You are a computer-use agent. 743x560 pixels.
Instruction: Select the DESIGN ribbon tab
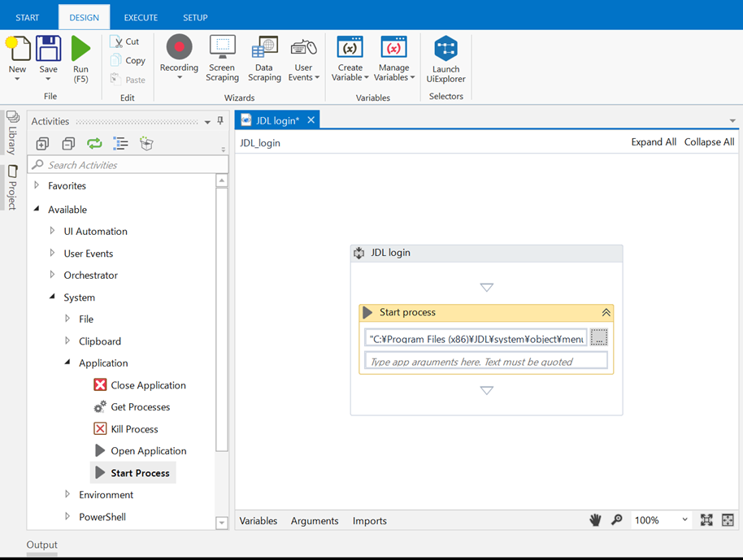pyautogui.click(x=85, y=18)
